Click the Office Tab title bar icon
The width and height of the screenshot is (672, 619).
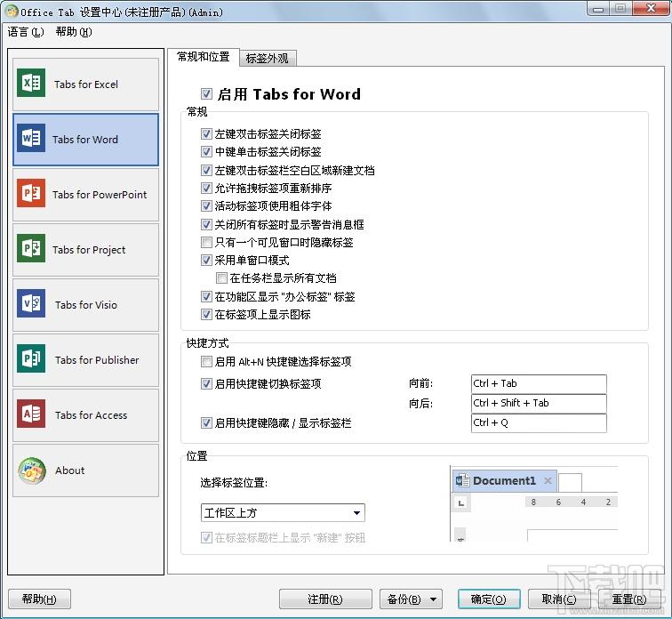[12, 12]
